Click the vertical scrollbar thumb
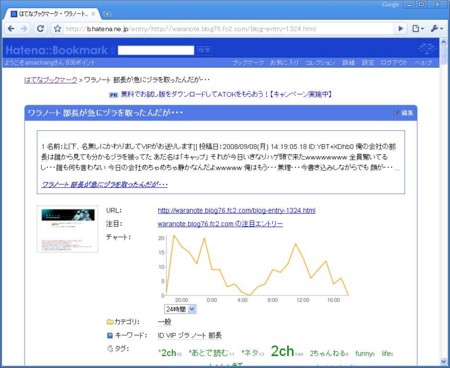 pos(443,55)
